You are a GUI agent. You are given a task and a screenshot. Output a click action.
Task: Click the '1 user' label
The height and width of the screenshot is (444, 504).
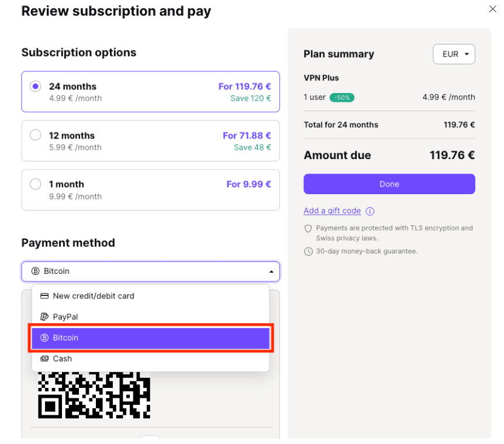coord(315,97)
